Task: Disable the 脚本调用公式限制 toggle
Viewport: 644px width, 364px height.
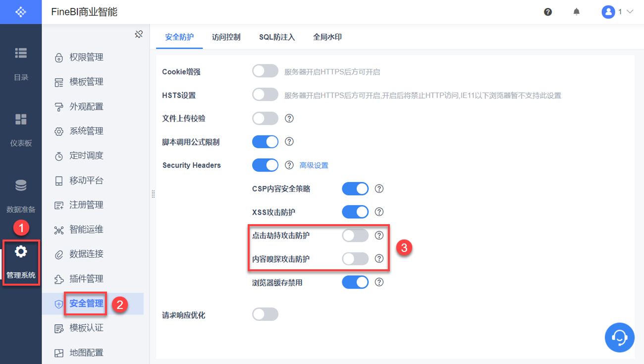Action: [x=265, y=142]
